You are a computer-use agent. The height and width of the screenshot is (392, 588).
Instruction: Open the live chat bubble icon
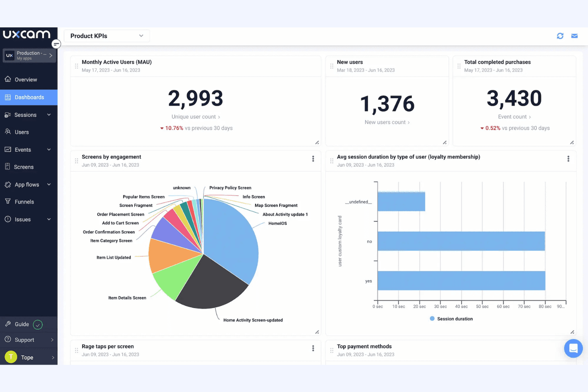[x=573, y=348]
